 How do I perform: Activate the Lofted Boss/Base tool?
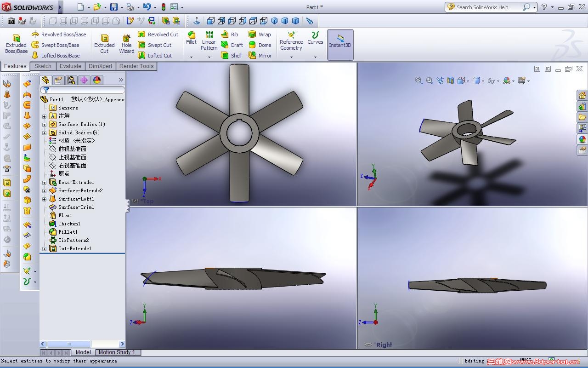pyautogui.click(x=55, y=56)
